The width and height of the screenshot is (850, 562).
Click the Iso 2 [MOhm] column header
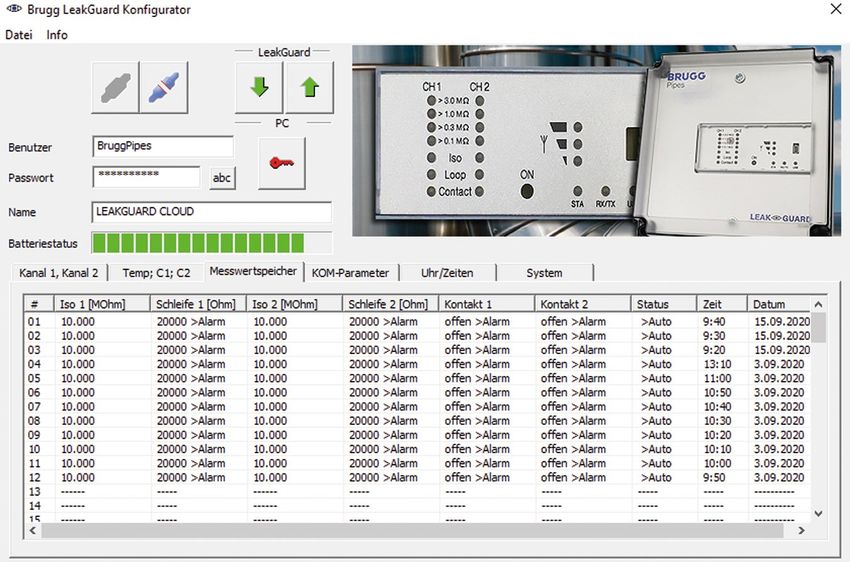tap(294, 305)
